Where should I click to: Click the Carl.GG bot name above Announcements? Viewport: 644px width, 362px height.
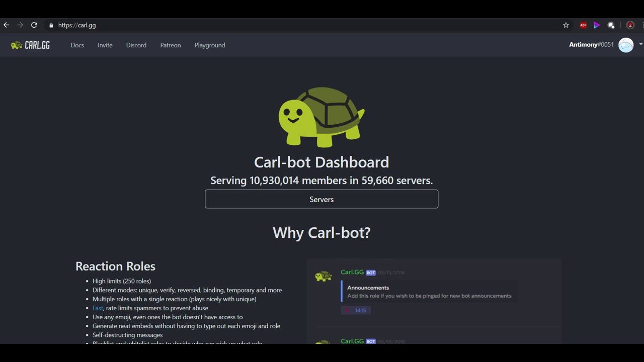pyautogui.click(x=352, y=272)
